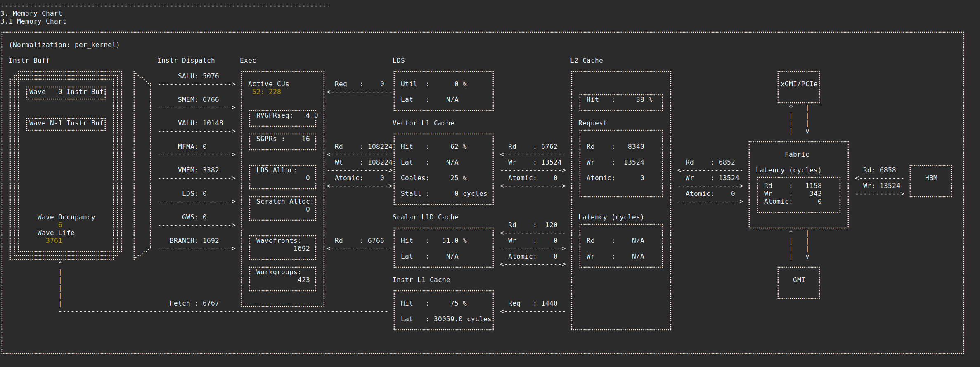The image size is (980, 367).
Task: Click the Scalar L1D Cache Hit 51.0 % line
Action: pyautogui.click(x=433, y=241)
